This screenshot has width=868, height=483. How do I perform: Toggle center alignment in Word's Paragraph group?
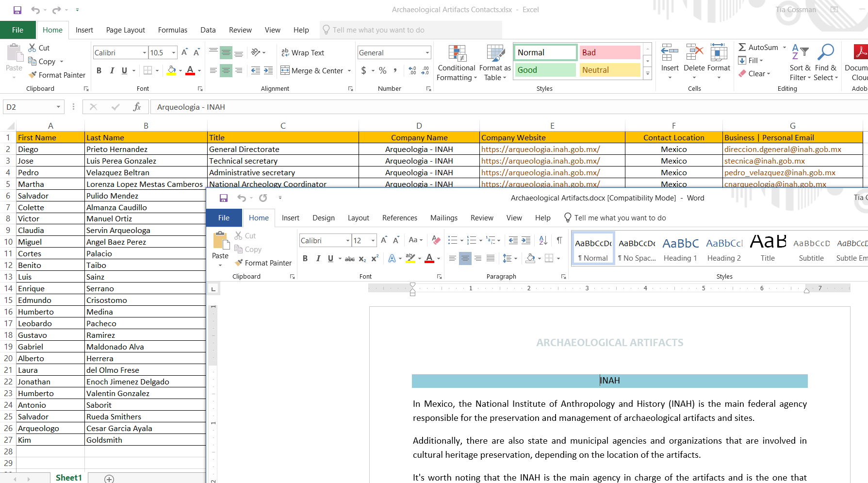465,258
